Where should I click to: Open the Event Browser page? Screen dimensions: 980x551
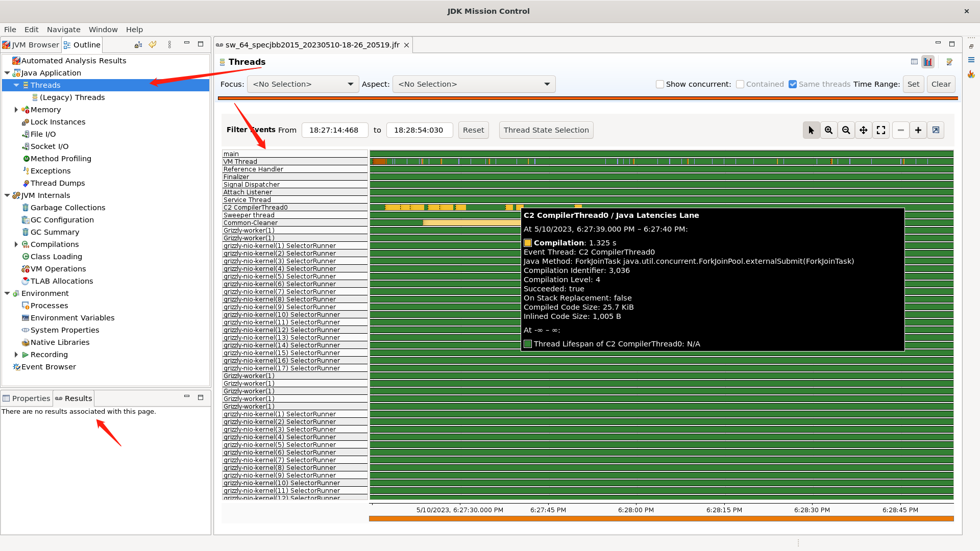pos(48,367)
